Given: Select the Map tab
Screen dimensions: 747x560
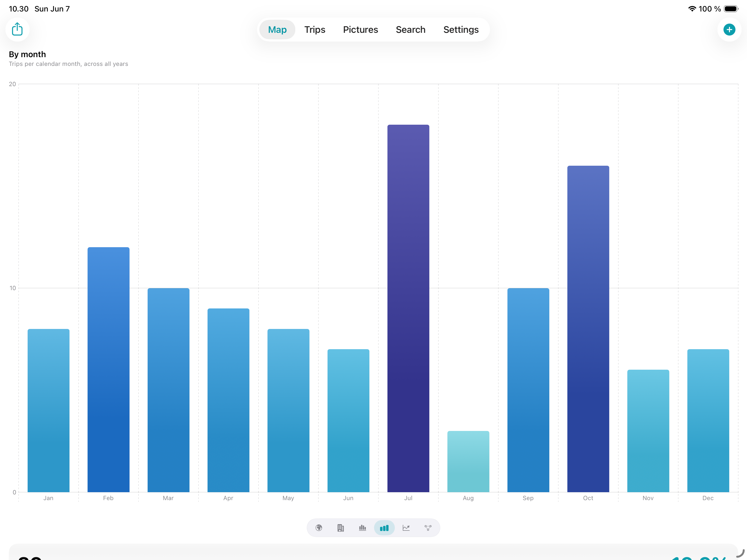Looking at the screenshot, I should tap(277, 30).
